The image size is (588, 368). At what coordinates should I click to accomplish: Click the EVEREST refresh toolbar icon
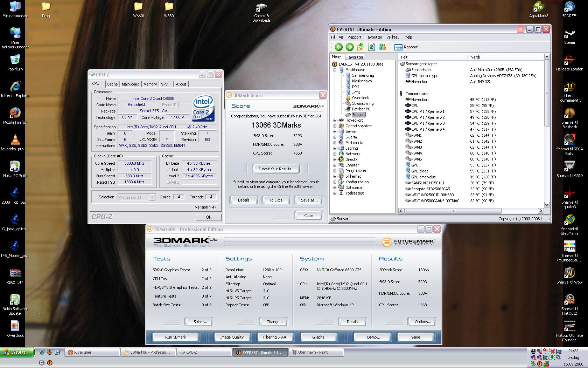click(371, 47)
